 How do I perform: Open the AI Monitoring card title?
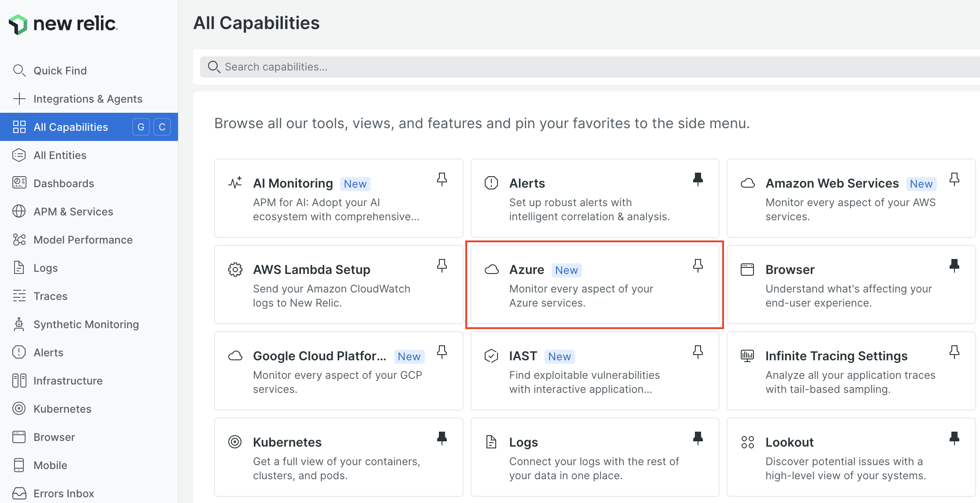(x=293, y=183)
